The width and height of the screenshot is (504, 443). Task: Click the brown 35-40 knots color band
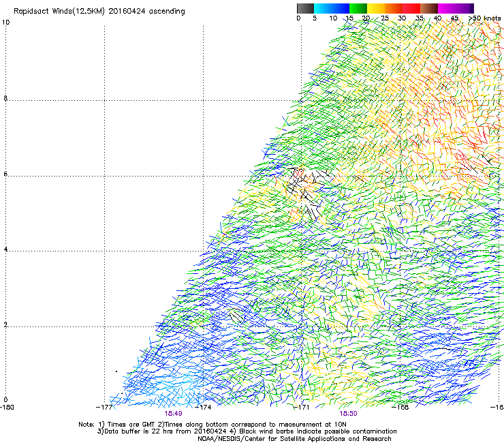coord(429,8)
